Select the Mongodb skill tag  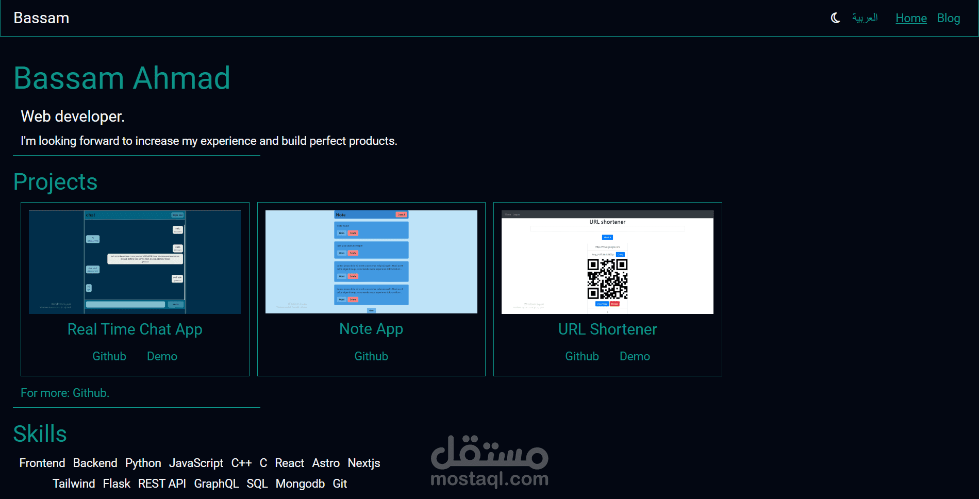[300, 484]
